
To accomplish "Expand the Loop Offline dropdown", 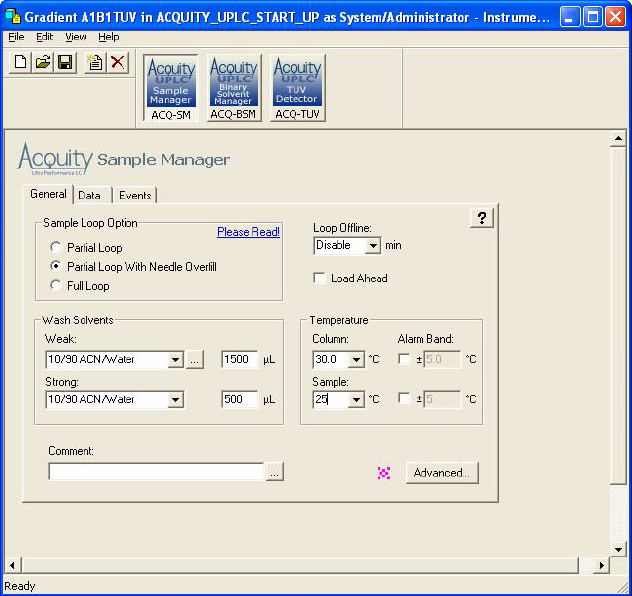I will [373, 245].
